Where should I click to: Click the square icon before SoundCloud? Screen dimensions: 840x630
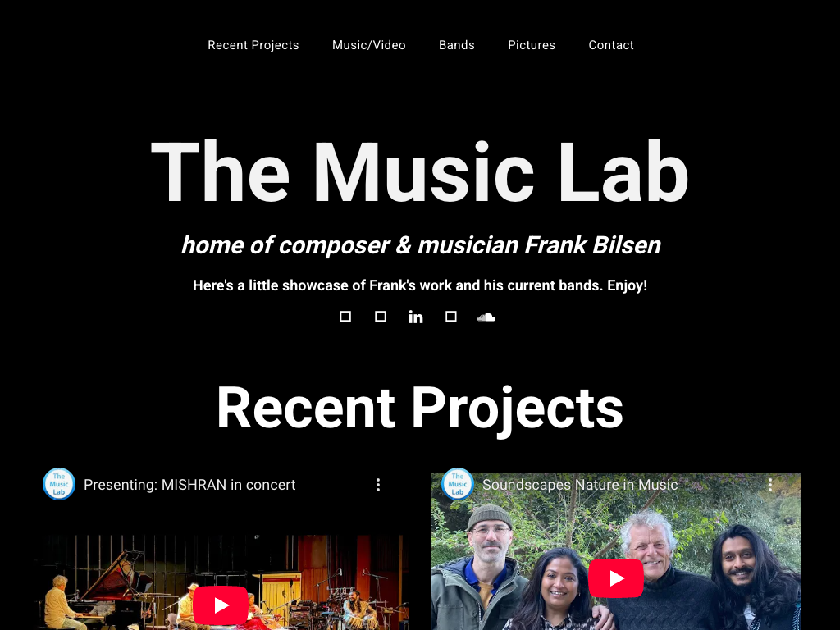[x=451, y=317]
